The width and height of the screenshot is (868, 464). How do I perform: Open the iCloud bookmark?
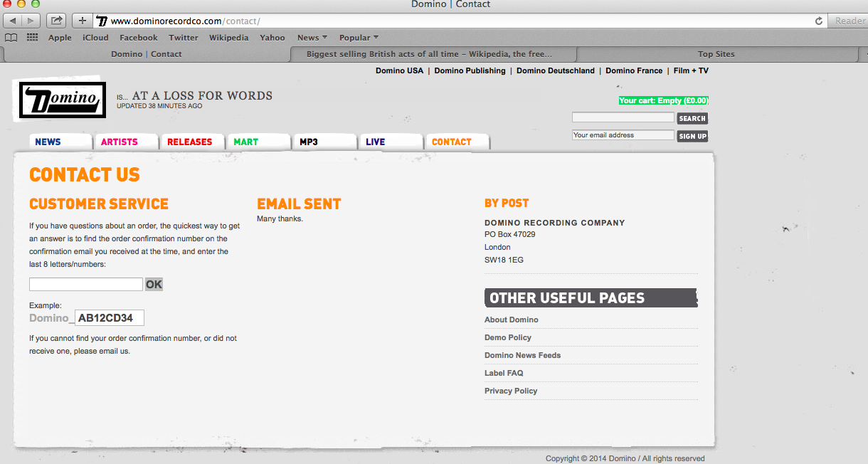(95, 38)
